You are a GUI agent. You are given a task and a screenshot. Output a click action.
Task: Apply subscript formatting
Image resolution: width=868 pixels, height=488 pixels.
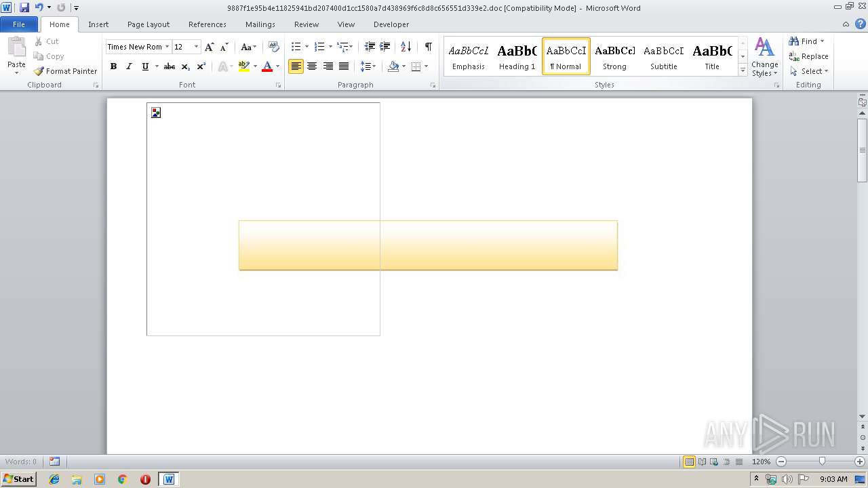pyautogui.click(x=185, y=66)
